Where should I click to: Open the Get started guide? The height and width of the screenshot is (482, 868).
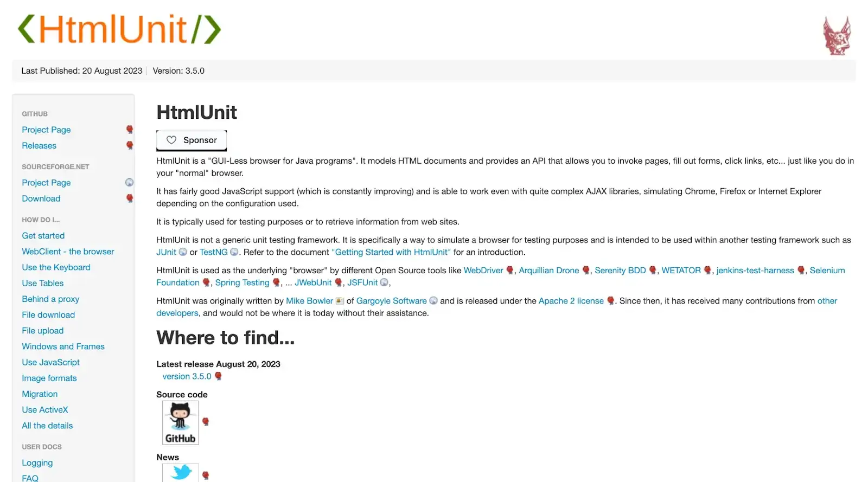[x=43, y=235]
